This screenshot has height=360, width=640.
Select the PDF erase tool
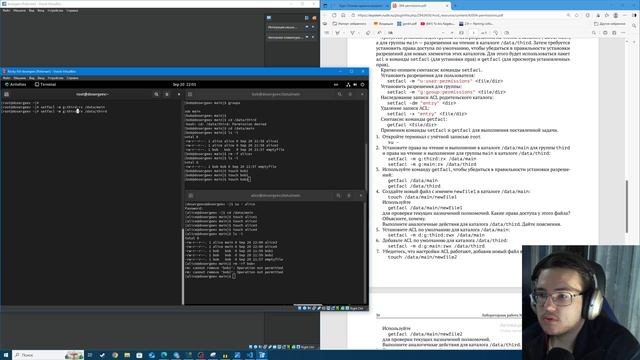(368, 33)
